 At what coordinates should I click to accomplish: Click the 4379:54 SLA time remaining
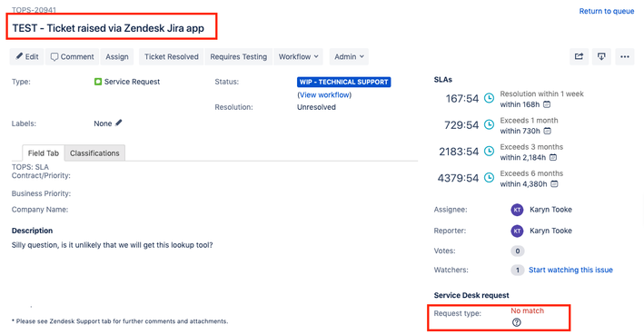[458, 178]
